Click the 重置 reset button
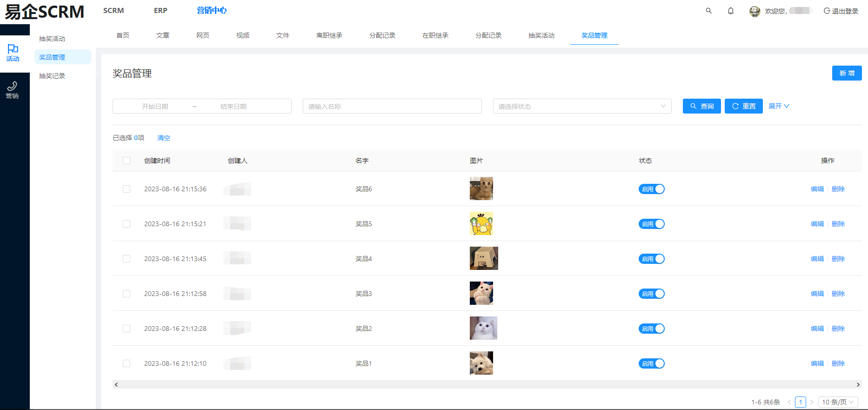This screenshot has width=868, height=410. [x=744, y=106]
